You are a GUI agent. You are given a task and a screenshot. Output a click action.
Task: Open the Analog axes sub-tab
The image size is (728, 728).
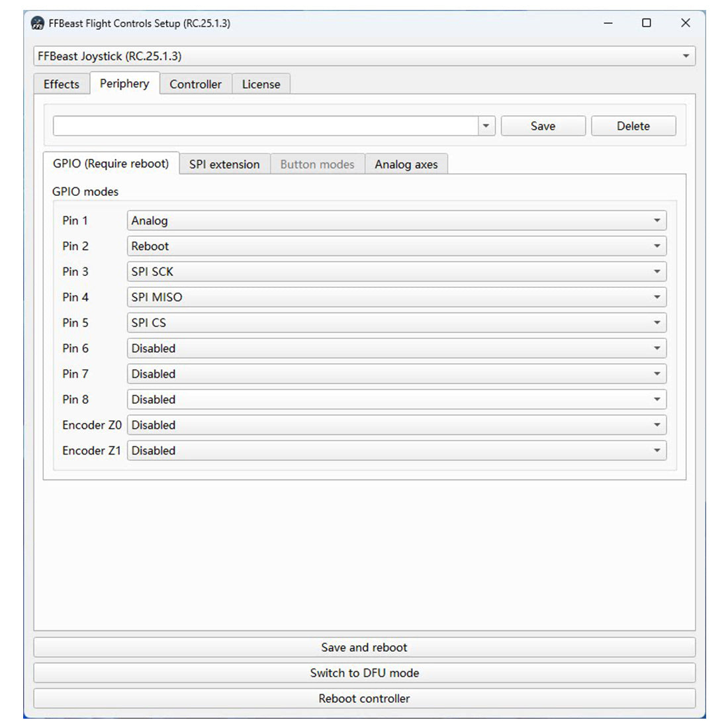(406, 164)
